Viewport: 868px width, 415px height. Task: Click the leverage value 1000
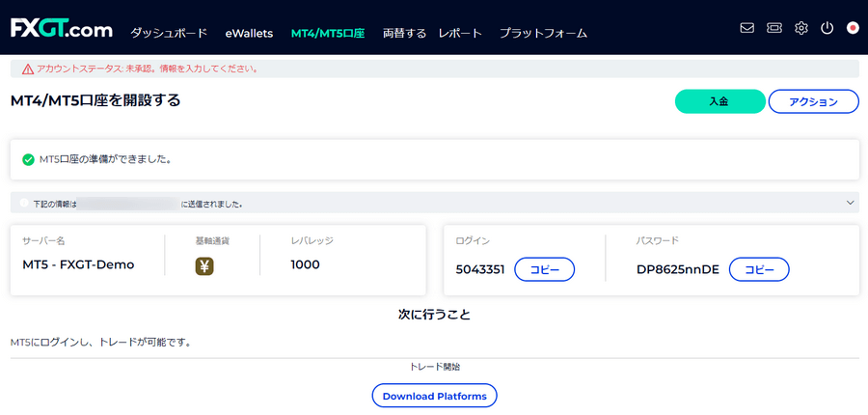[x=305, y=264]
